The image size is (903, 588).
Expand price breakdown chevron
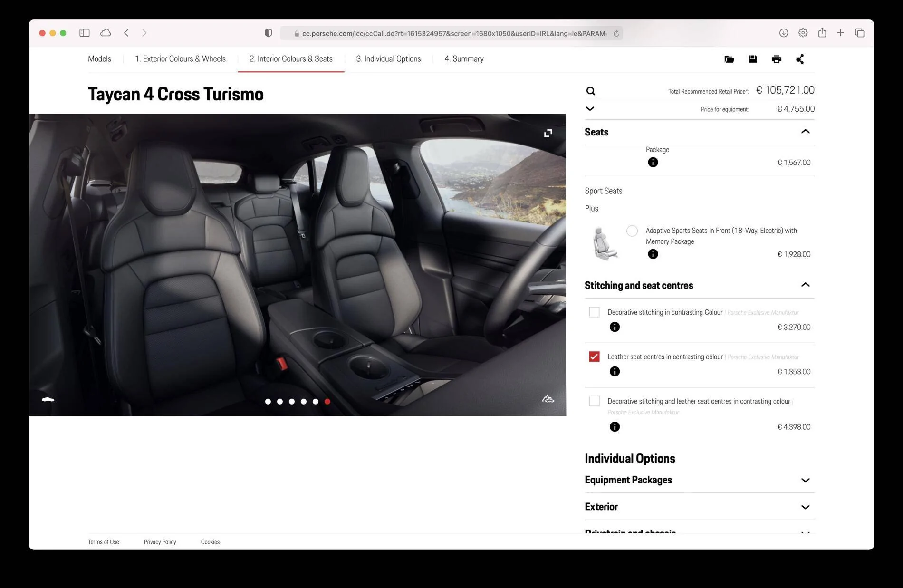pos(590,108)
